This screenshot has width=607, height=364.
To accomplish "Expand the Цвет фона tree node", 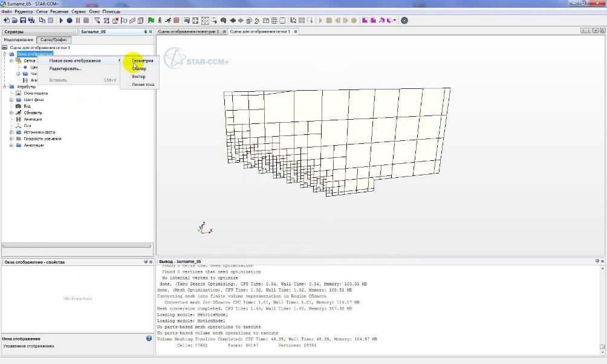I will (x=11, y=100).
